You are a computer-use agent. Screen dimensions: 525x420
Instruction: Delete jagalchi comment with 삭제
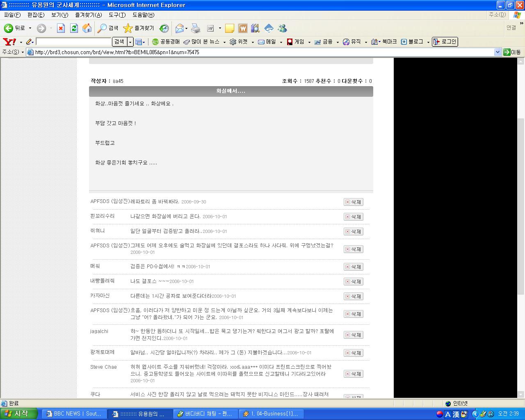coord(353,335)
